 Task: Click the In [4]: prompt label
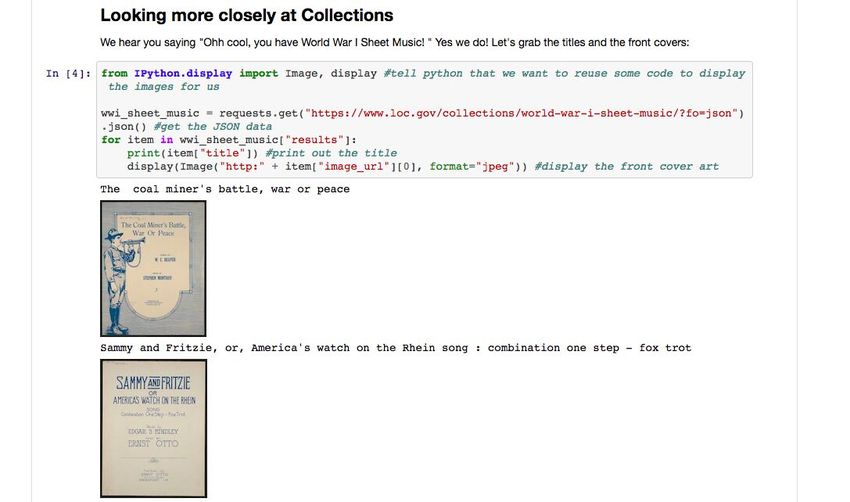[68, 74]
